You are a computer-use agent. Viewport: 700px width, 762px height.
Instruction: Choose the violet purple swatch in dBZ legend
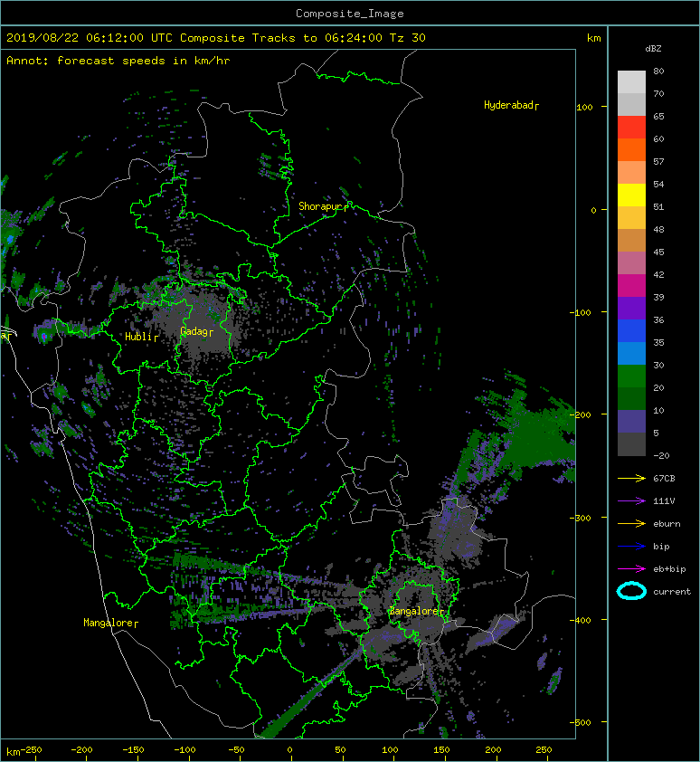coord(631,309)
